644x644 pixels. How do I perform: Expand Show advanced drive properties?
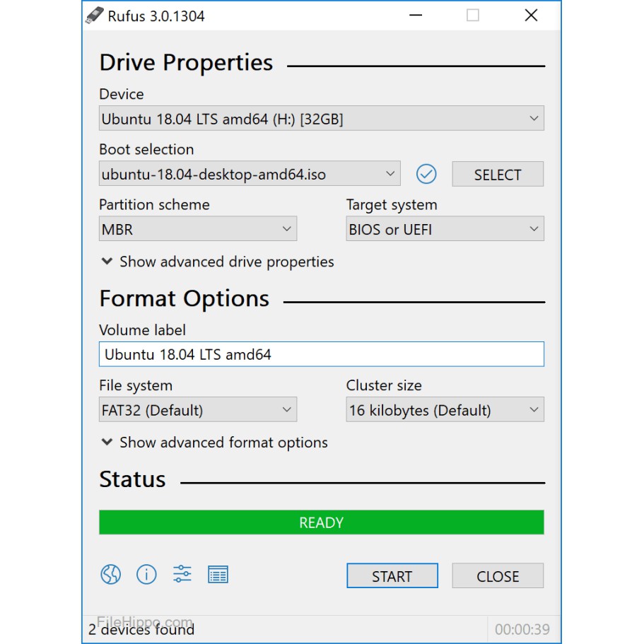click(x=217, y=262)
